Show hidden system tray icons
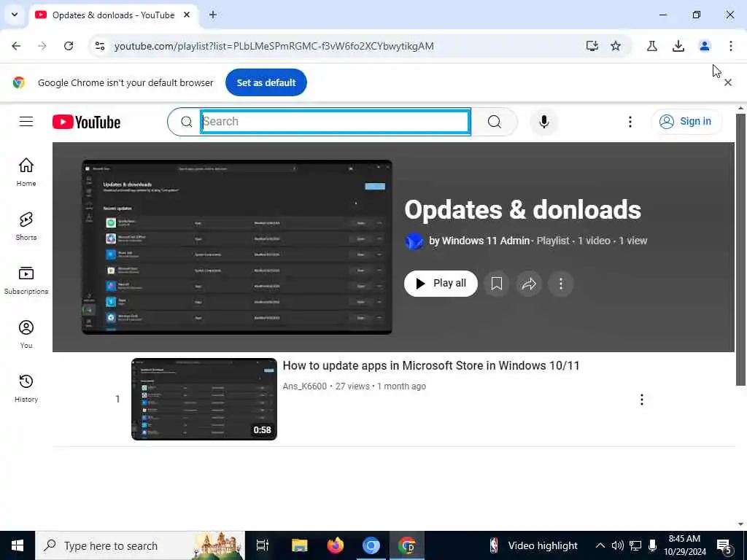The height and width of the screenshot is (560, 747). (600, 545)
